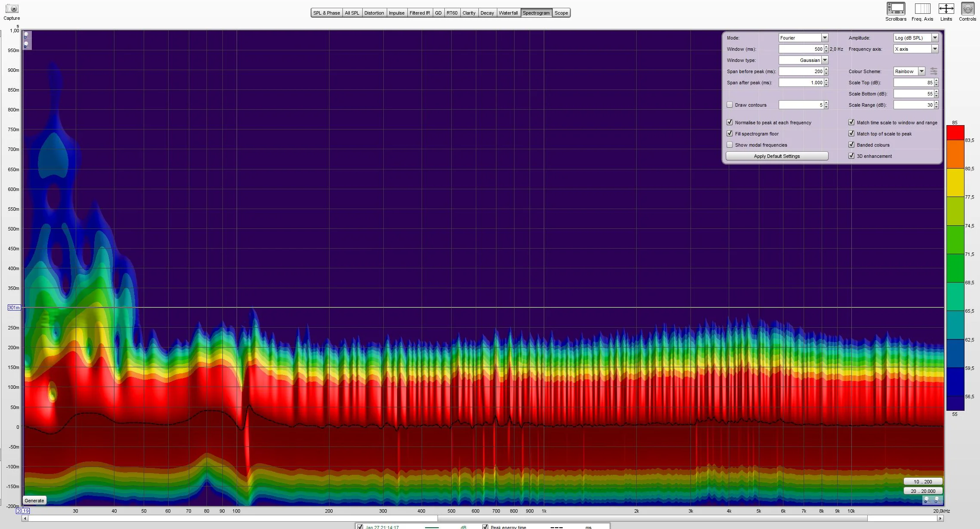Switch to the All SPL tab
The image size is (980, 529).
[352, 13]
